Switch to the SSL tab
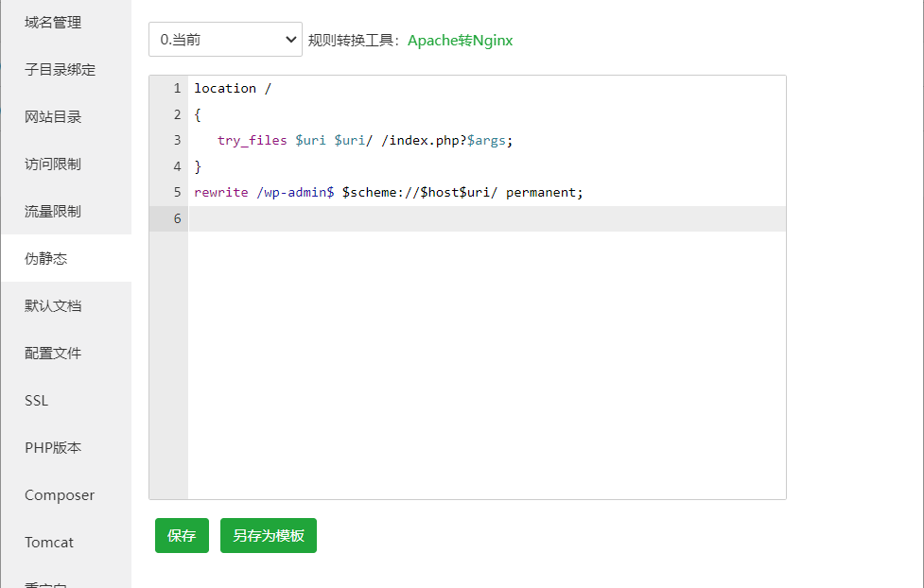Image resolution: width=924 pixels, height=588 pixels. 36,401
